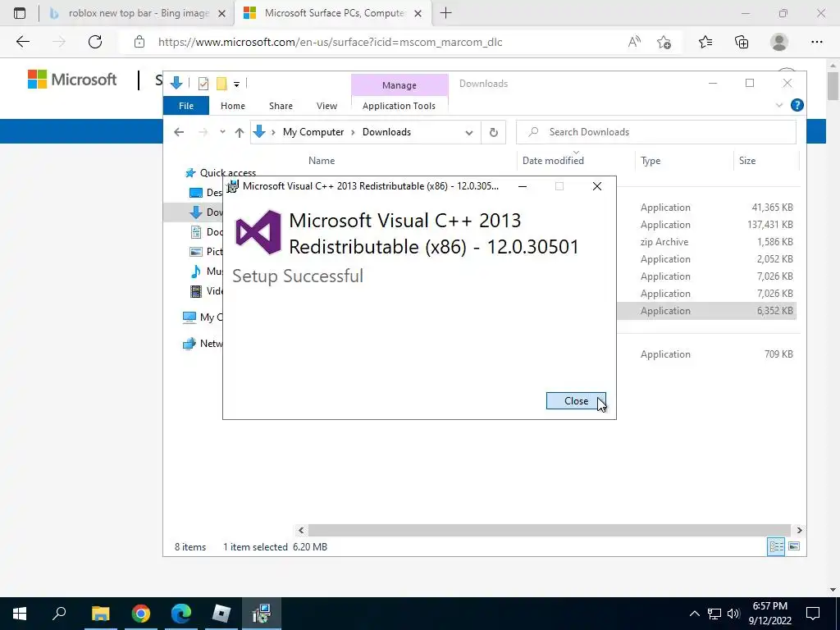Image resolution: width=840 pixels, height=630 pixels.
Task: Sort files by Name column header
Action: coord(322,160)
